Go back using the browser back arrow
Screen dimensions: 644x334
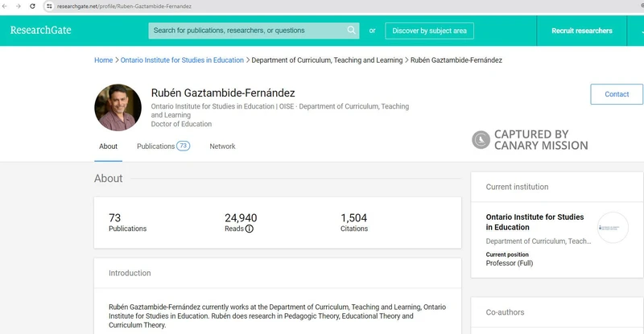point(5,6)
